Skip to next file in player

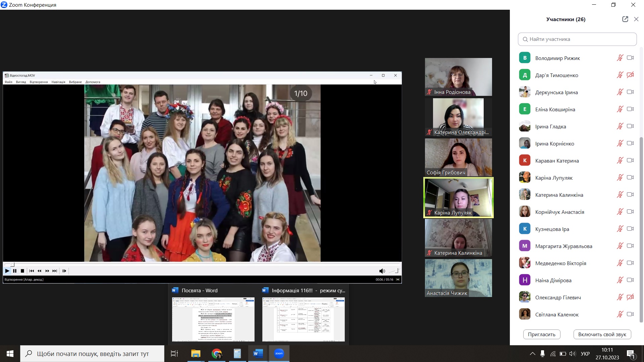pos(55,271)
